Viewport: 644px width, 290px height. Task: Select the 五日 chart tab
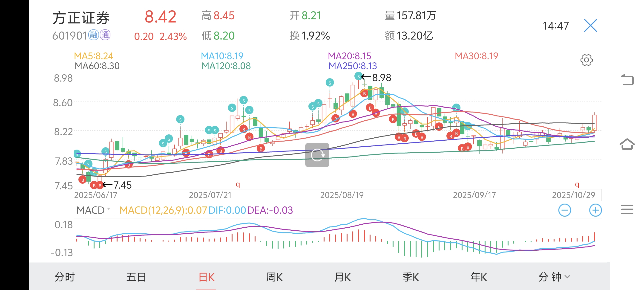click(x=136, y=277)
